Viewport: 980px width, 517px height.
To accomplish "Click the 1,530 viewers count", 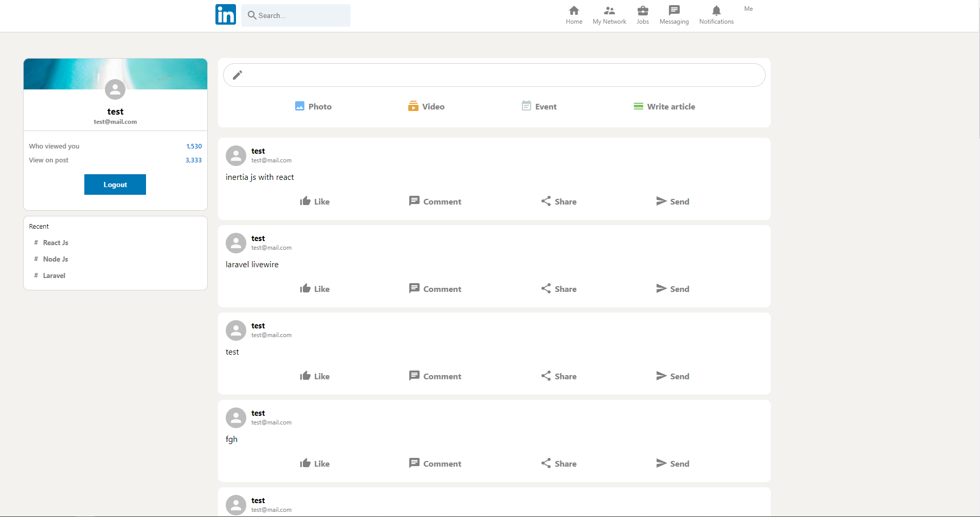I will [x=194, y=146].
